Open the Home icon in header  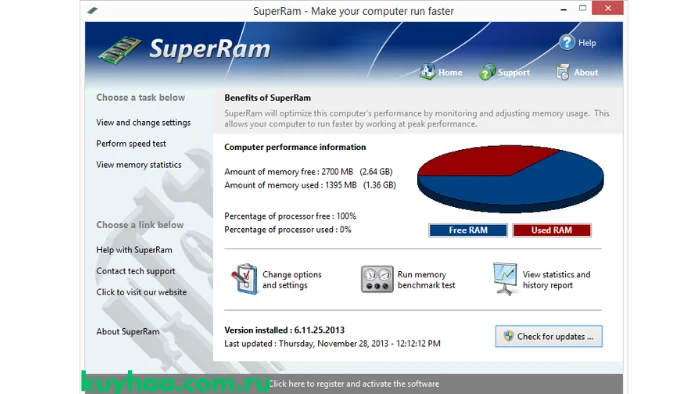coord(427,72)
